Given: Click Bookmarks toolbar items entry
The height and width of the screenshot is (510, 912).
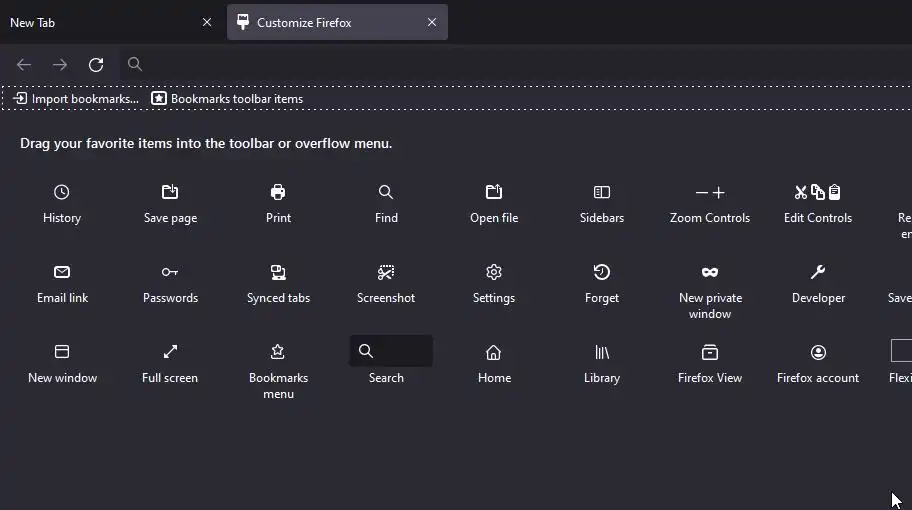Looking at the screenshot, I should [227, 99].
